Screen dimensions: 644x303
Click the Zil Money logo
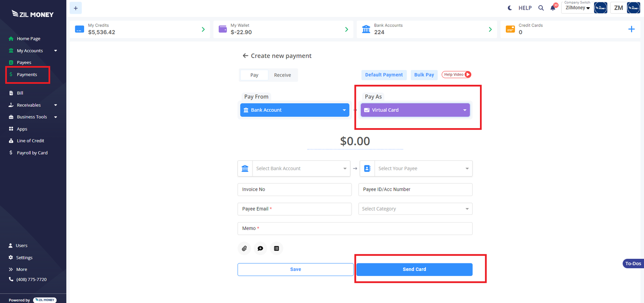(33, 14)
